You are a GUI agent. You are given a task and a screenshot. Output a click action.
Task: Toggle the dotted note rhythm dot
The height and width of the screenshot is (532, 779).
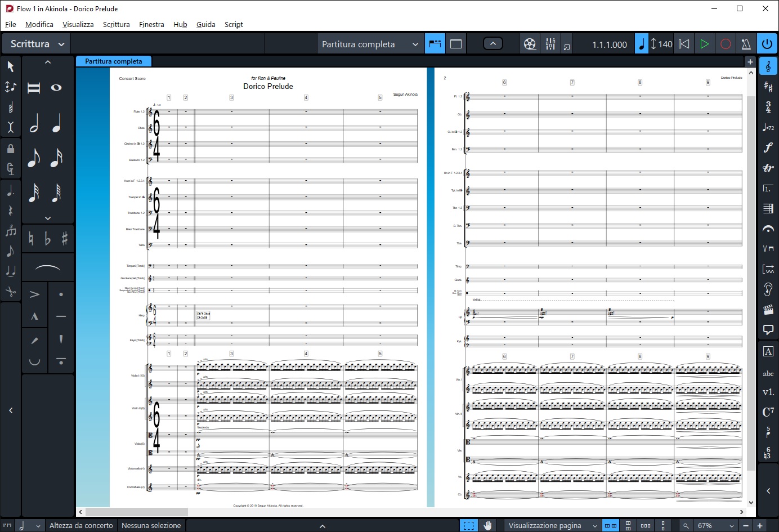[10, 191]
